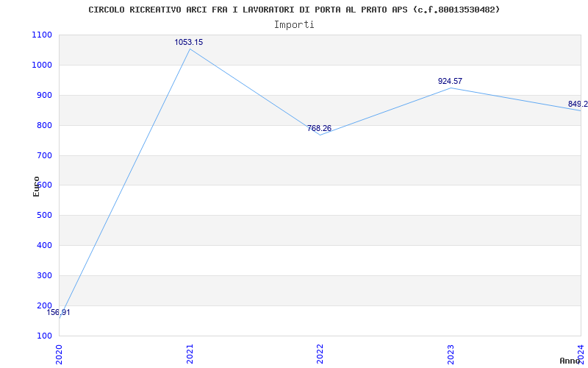Select the 1053.15 data label
This screenshot has height=368, width=588.
(189, 42)
